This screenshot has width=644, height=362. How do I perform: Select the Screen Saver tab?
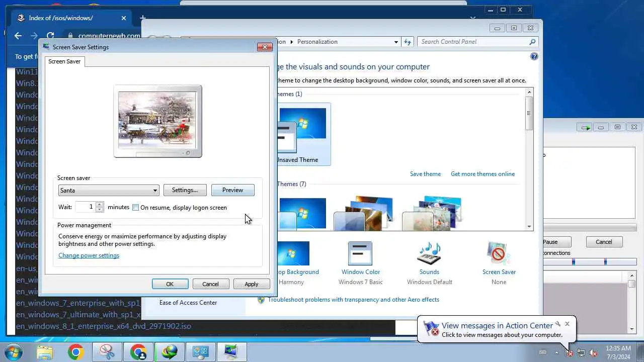tap(64, 61)
